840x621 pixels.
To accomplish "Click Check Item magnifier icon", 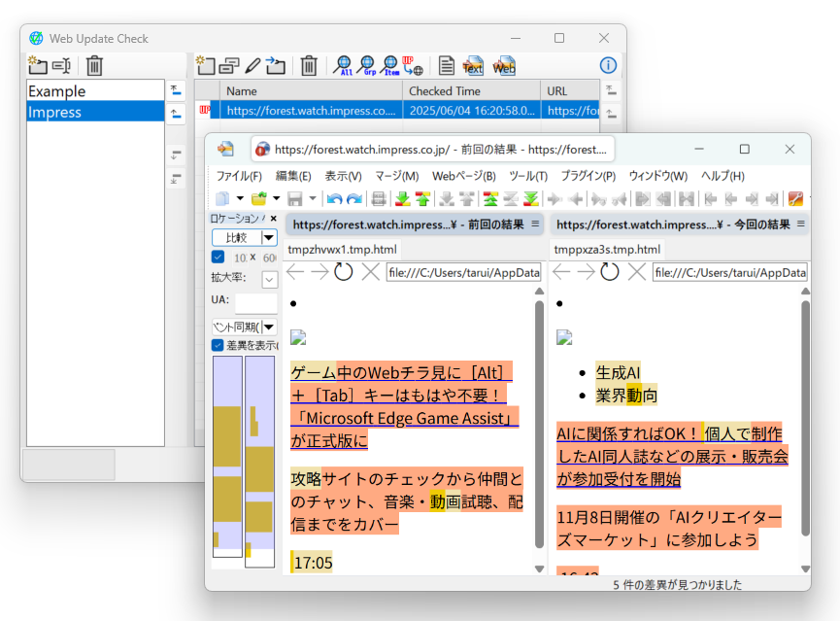I will pyautogui.click(x=390, y=65).
